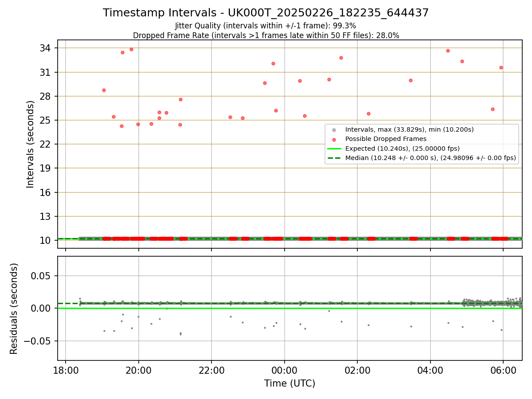Image resolution: width=532 pixels, height=399 pixels.
Task: Click the y-axis tick label 28
Action: [46, 96]
